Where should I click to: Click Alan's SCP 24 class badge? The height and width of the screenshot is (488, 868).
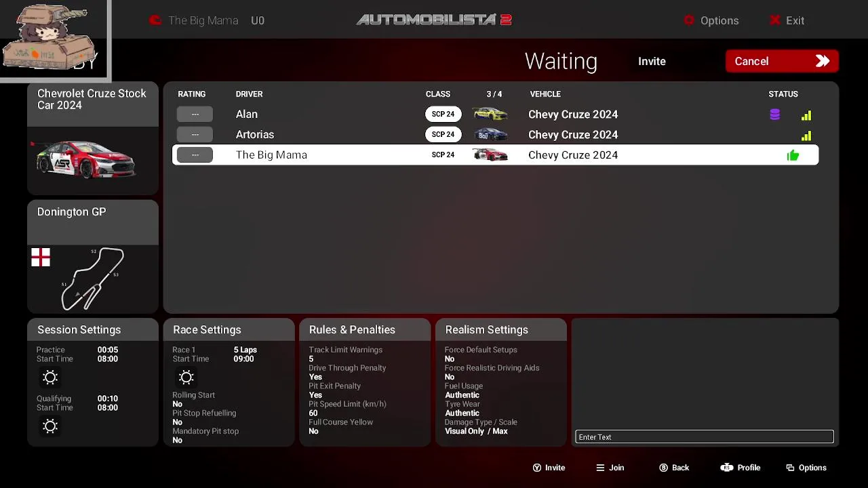pyautogui.click(x=443, y=114)
